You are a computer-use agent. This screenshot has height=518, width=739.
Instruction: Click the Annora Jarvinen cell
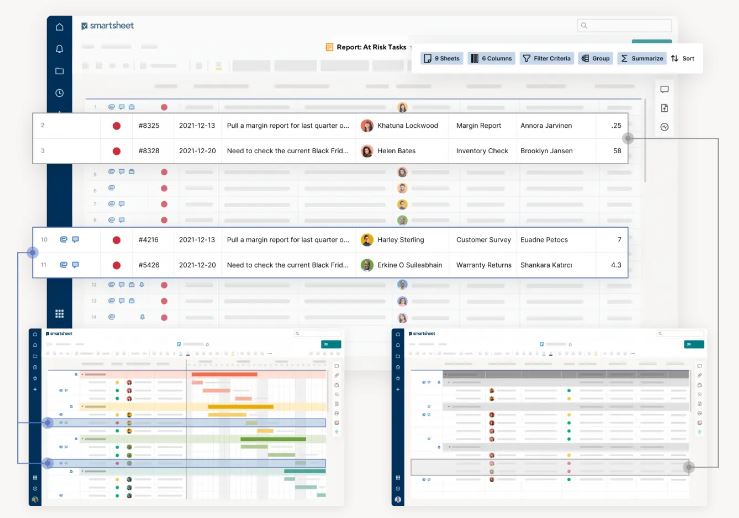[x=546, y=126]
